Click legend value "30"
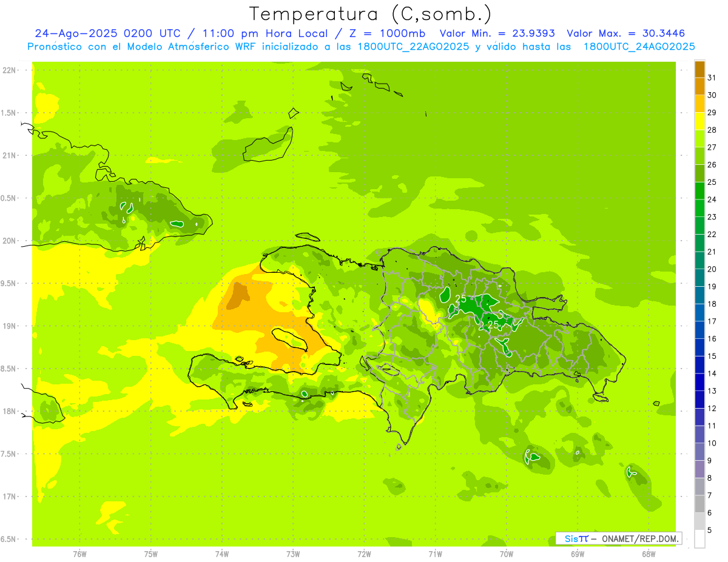728x562 pixels. [x=712, y=95]
